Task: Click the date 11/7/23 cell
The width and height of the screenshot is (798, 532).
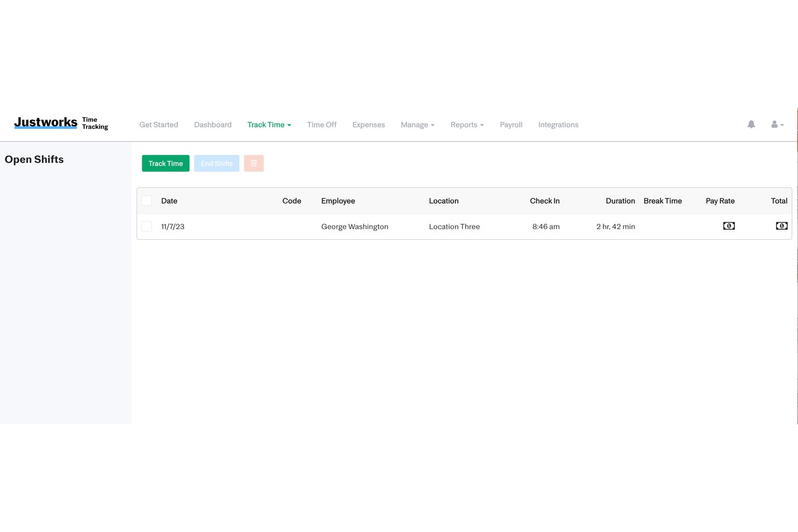Action: (x=173, y=226)
